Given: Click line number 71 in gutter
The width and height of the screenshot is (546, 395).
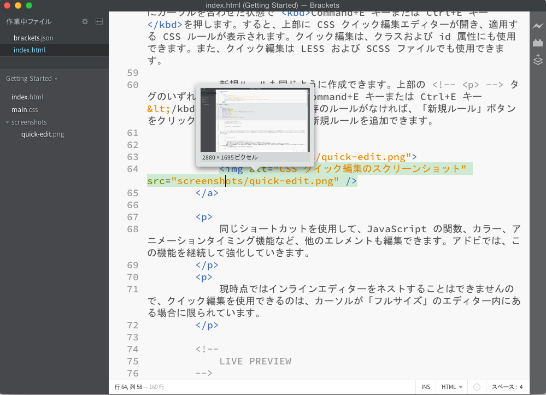Looking at the screenshot, I should point(133,289).
